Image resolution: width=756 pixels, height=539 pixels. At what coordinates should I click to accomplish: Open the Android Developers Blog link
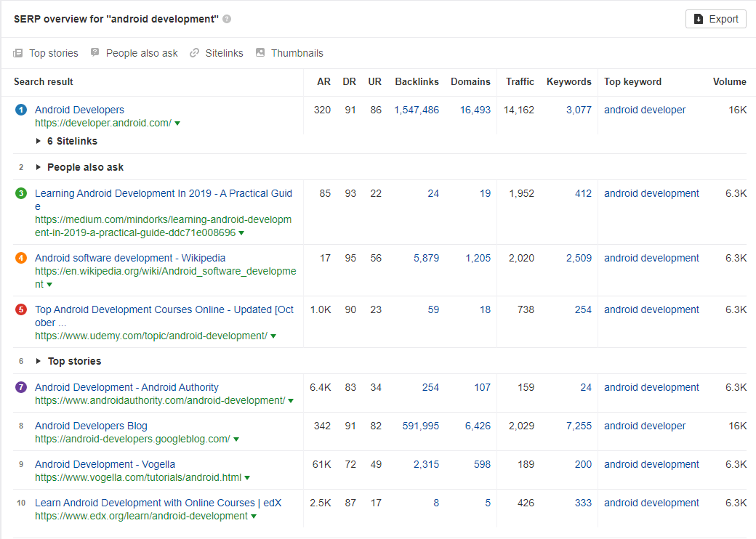(90, 426)
